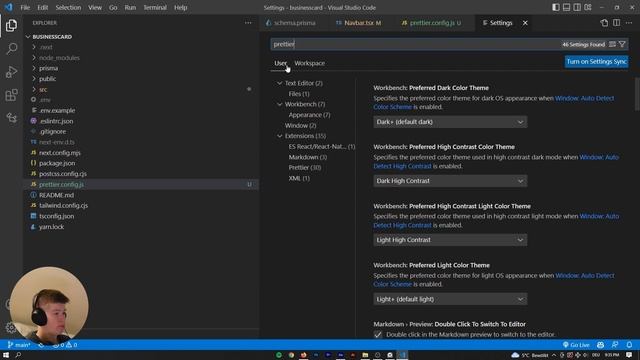Open tailwind.config.cjs in explorer
The height and width of the screenshot is (360, 640).
click(63, 206)
